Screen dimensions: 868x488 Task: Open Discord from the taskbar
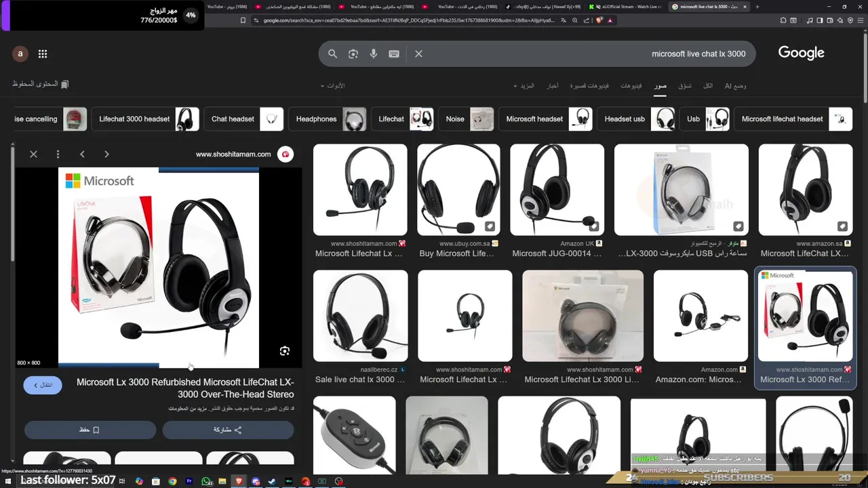pos(256,481)
